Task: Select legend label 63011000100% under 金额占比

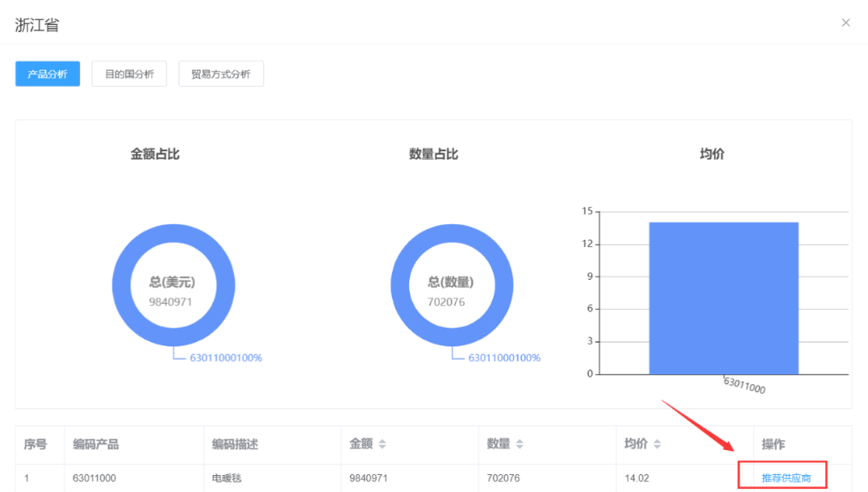Action: pos(226,358)
